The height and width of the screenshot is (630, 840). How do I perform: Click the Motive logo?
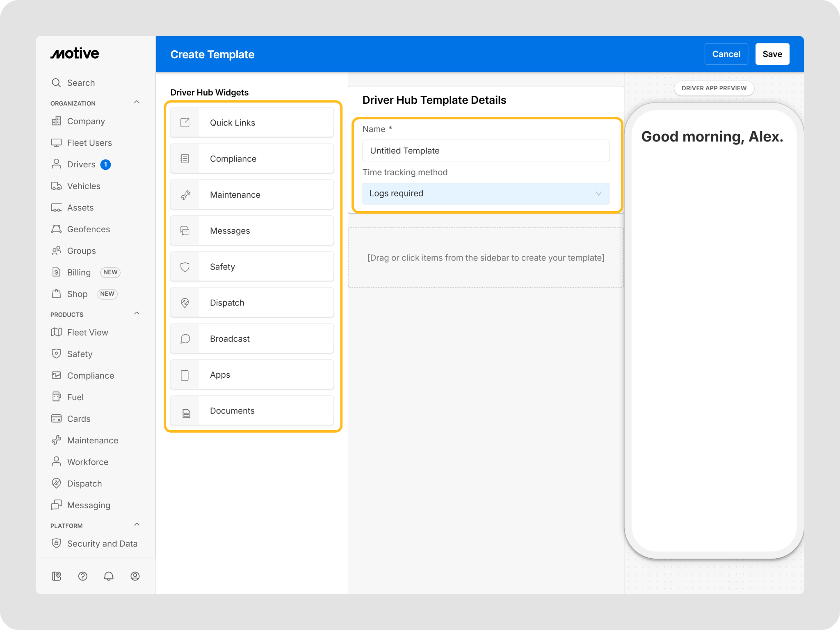pos(75,54)
